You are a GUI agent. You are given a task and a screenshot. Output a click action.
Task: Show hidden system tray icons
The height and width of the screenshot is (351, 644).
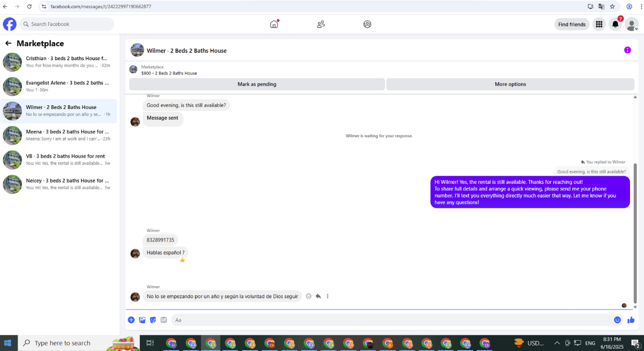click(x=557, y=343)
